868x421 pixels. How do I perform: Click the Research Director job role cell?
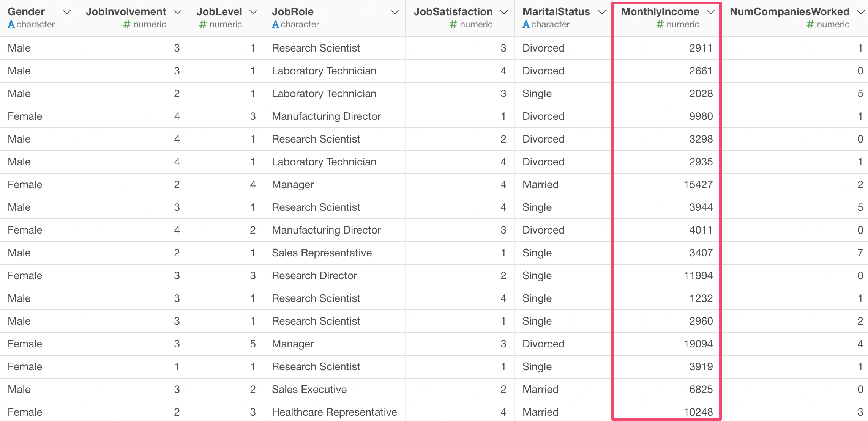[x=314, y=276]
